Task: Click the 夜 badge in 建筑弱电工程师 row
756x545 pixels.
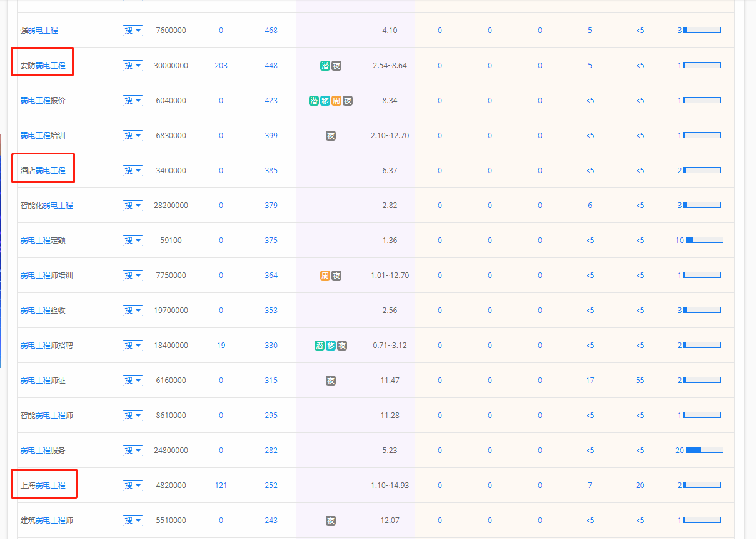Action: coord(331,521)
